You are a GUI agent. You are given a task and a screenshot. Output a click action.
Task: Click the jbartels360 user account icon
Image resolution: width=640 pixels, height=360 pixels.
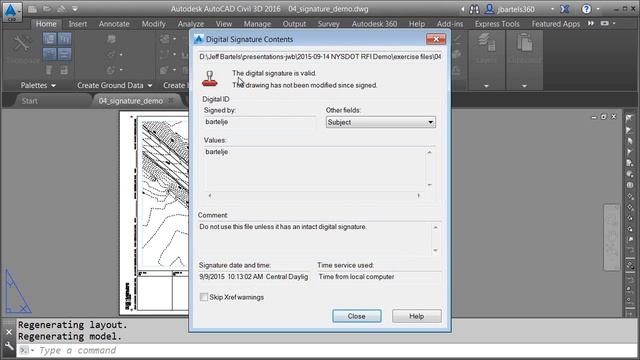coord(489,9)
